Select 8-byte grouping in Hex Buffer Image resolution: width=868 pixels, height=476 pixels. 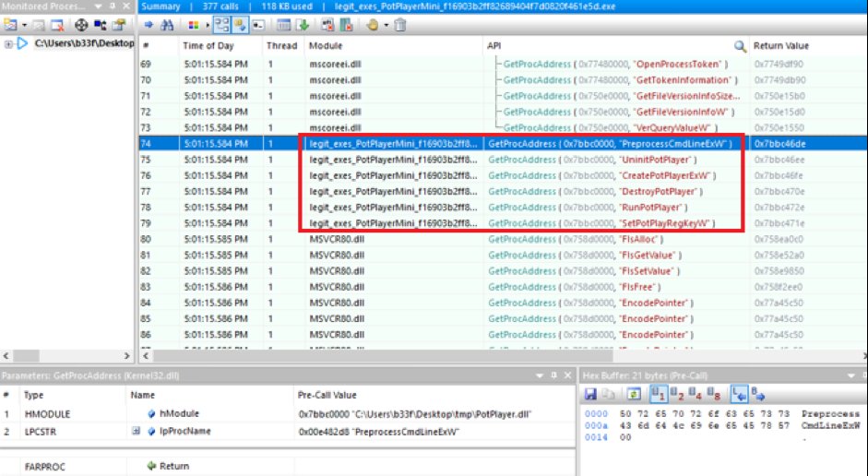click(x=714, y=394)
